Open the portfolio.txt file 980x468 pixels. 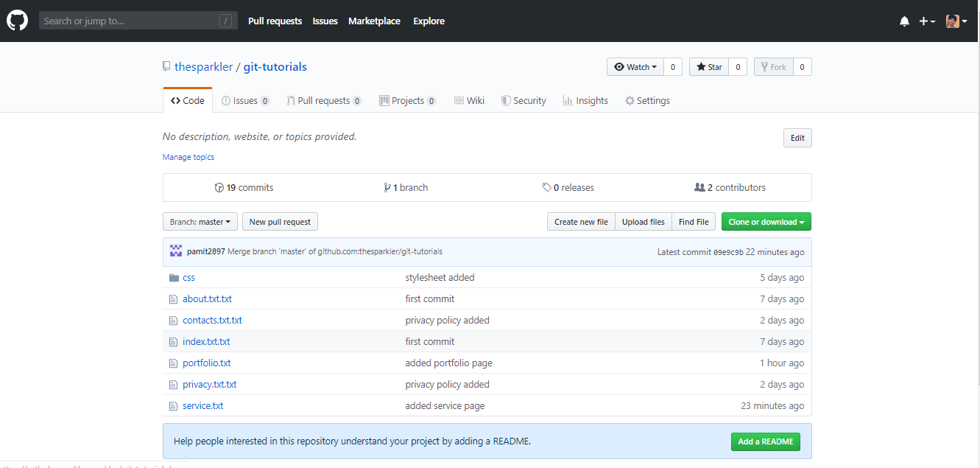(207, 363)
